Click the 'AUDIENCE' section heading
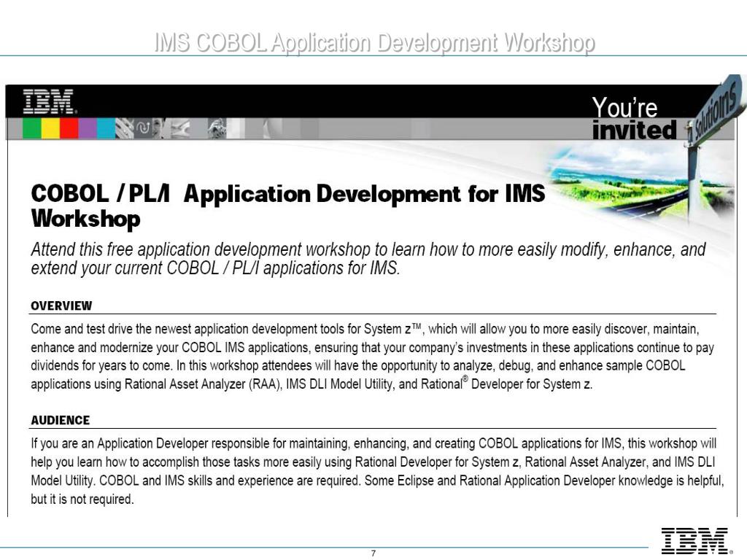The width and height of the screenshot is (747, 560). point(61,420)
